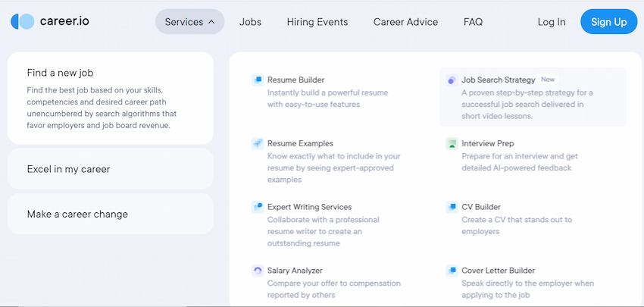Collapse the Services dropdown menu
The image size is (644, 307).
[x=189, y=22]
